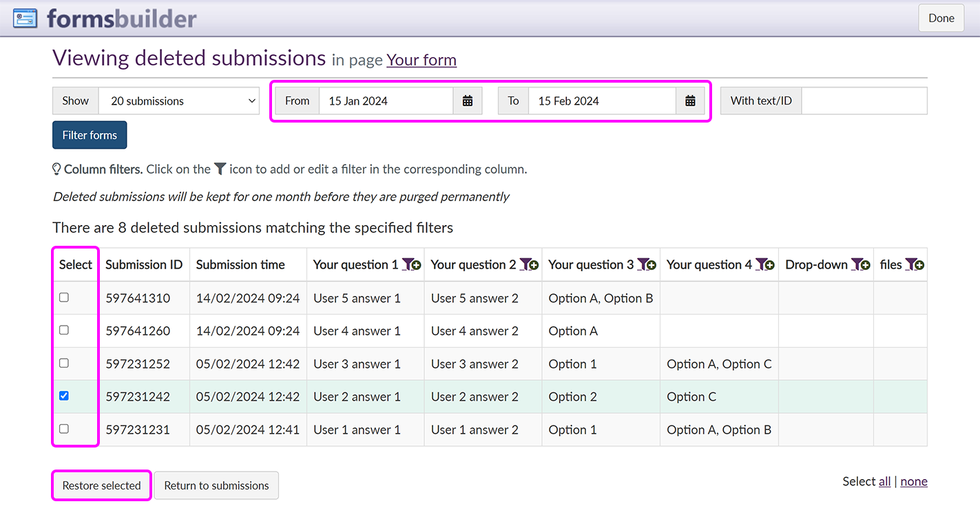Tick checkbox for submission 597231252
Screen dimensions: 980x526
pos(64,363)
